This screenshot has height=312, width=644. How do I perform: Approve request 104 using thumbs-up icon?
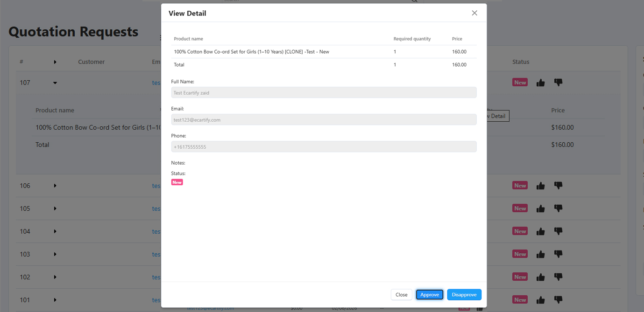click(x=540, y=231)
